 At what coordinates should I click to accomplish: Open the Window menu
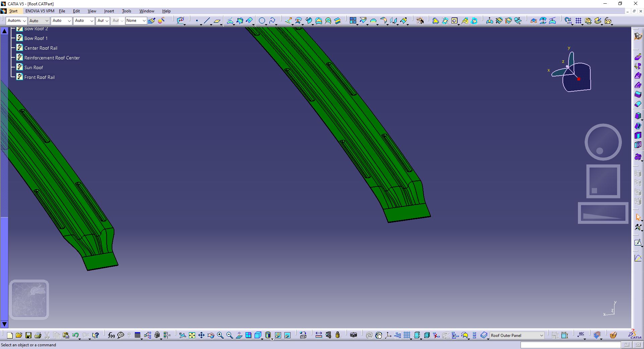(x=147, y=11)
